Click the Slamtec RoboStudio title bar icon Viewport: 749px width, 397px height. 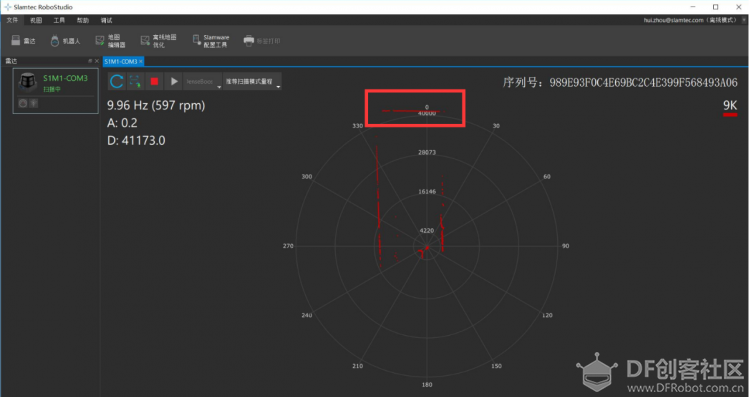[x=8, y=7]
